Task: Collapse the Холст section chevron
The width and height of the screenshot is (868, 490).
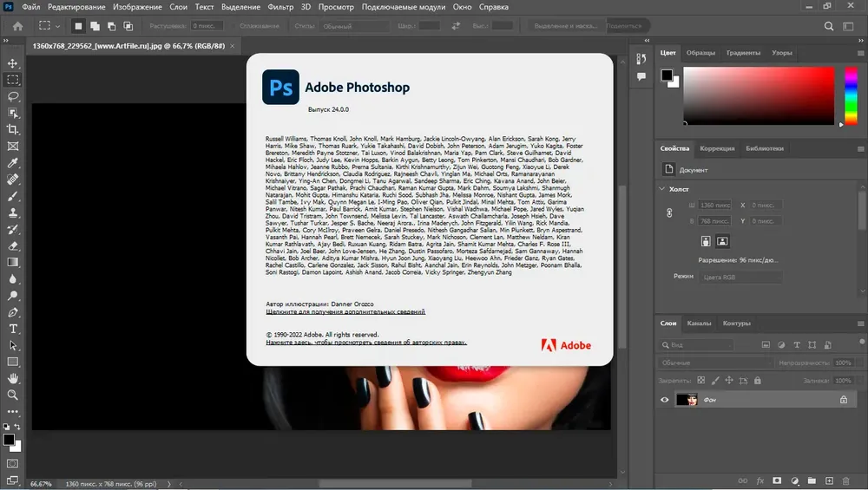Action: (x=662, y=189)
